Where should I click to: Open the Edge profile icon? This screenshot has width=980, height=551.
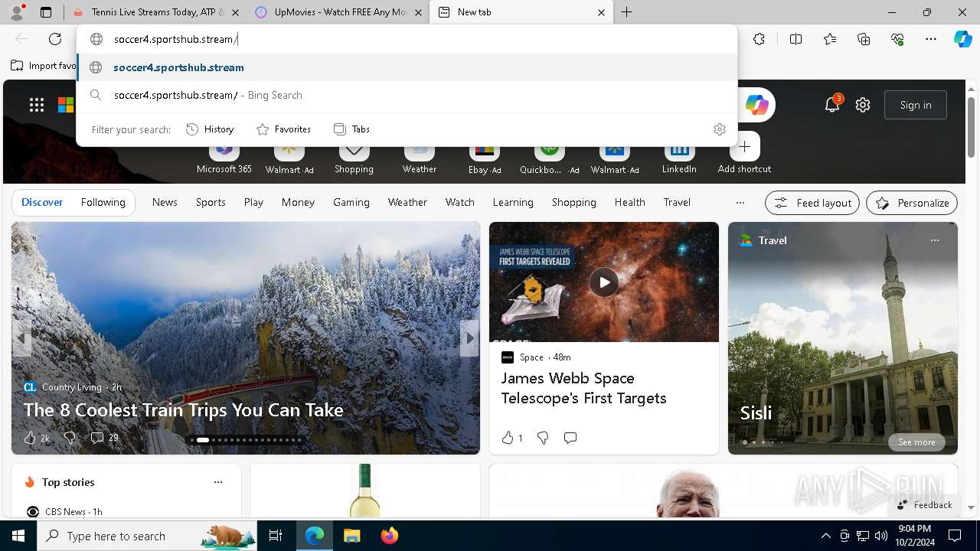(x=18, y=12)
